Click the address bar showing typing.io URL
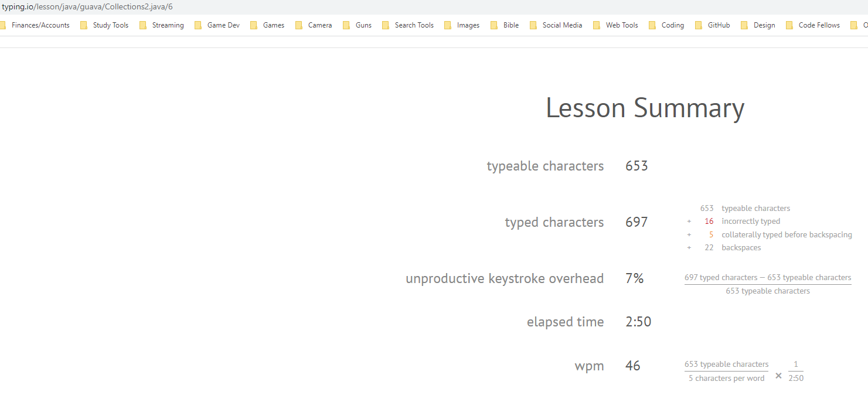 click(87, 7)
